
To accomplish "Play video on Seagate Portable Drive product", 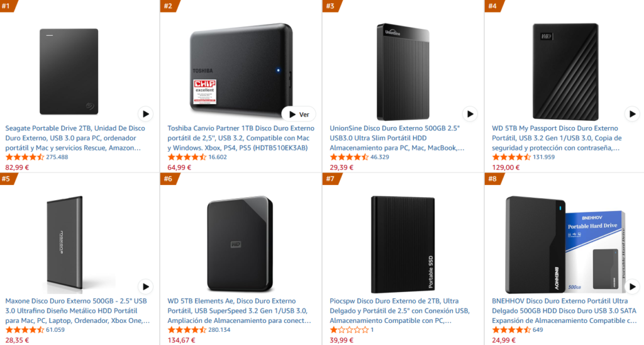I will [146, 114].
